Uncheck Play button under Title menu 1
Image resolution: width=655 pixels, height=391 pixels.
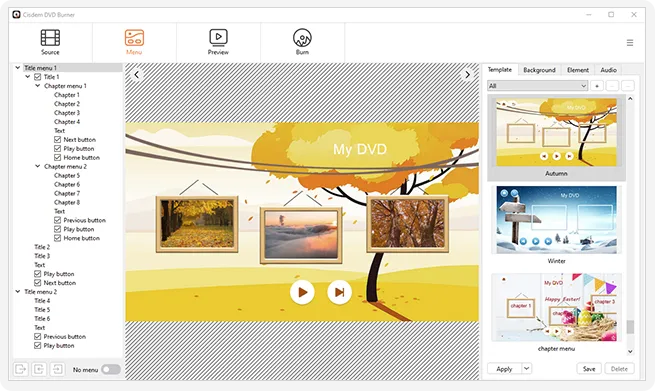pos(38,274)
